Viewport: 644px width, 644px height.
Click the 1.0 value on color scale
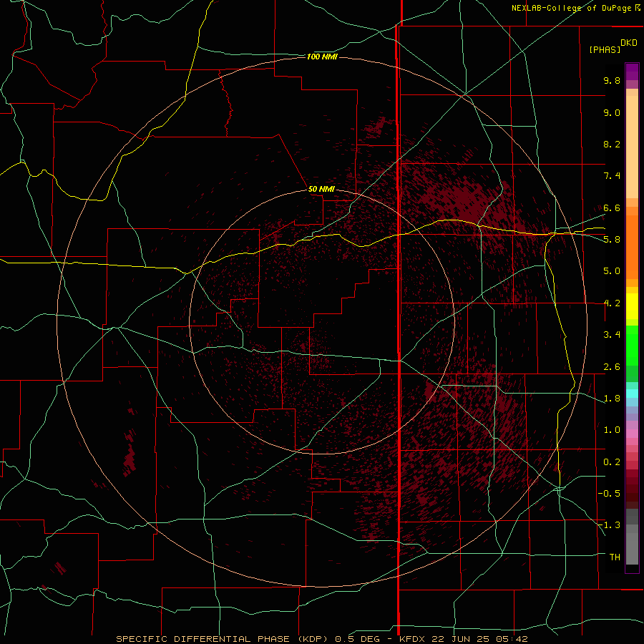click(612, 430)
